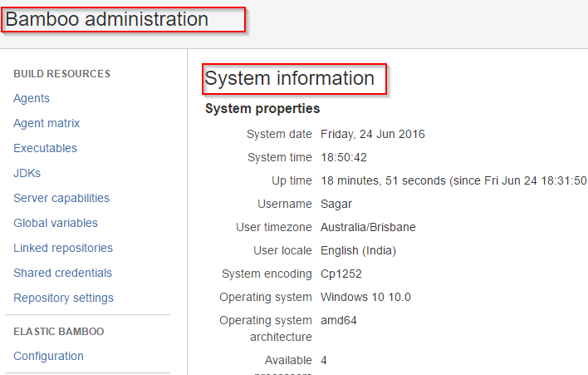Click the System time label
Image resolution: width=588 pixels, height=375 pixels.
click(280, 158)
